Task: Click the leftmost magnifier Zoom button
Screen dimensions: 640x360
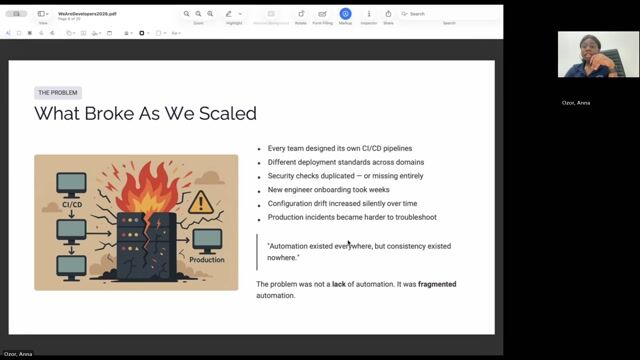Action: click(x=187, y=14)
